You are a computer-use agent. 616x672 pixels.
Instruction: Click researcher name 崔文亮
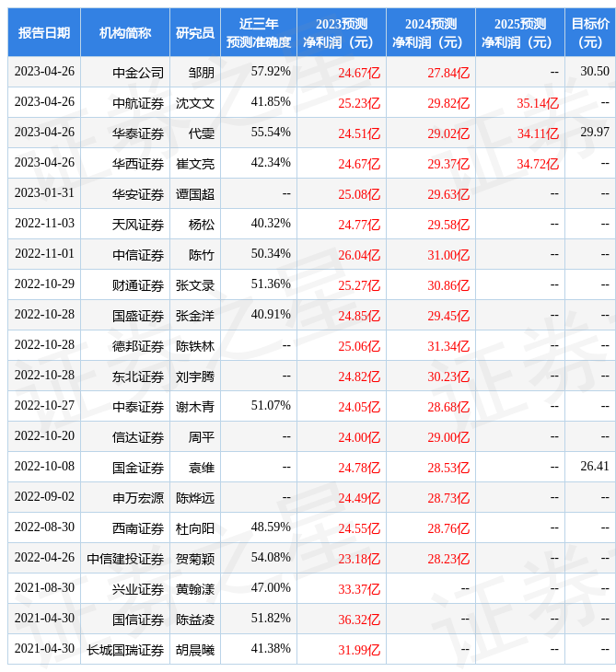pos(195,164)
